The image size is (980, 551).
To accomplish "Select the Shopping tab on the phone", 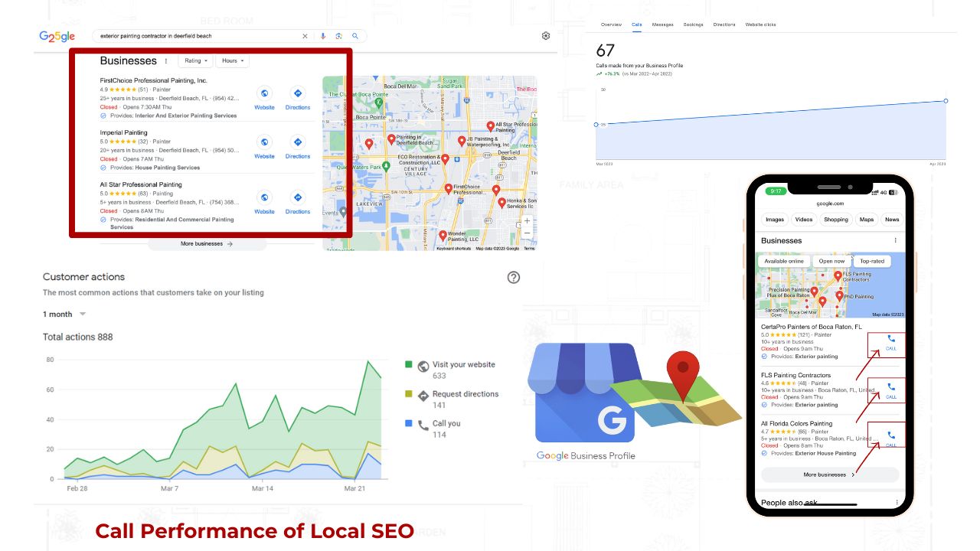I will pyautogui.click(x=836, y=220).
